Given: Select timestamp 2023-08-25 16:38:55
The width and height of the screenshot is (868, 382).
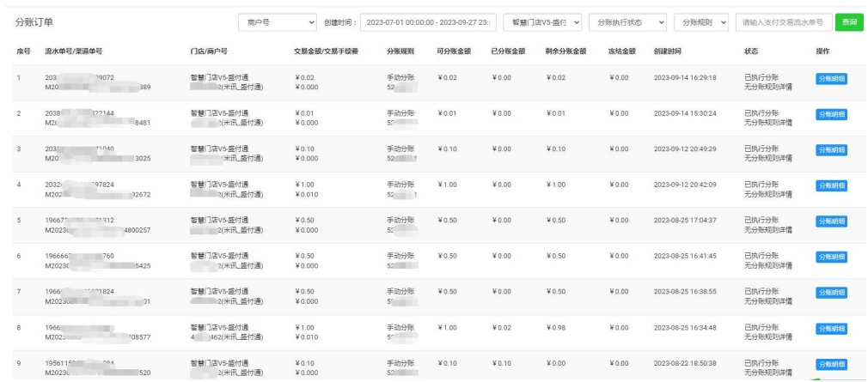Looking at the screenshot, I should click(685, 291).
